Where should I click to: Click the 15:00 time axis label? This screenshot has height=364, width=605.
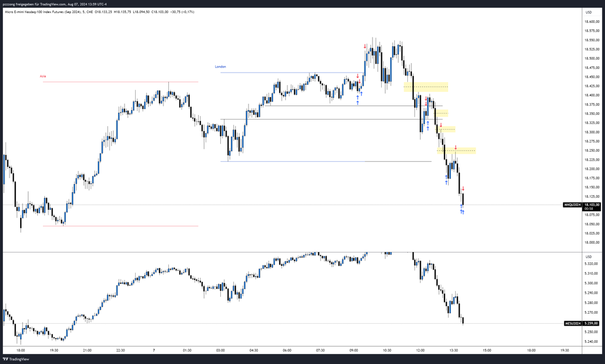click(487, 350)
